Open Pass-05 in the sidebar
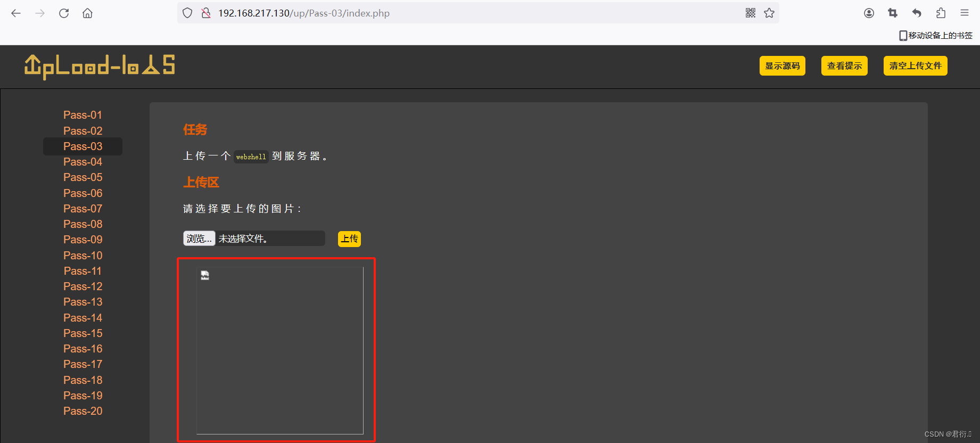Image resolution: width=980 pixels, height=443 pixels. 83,177
